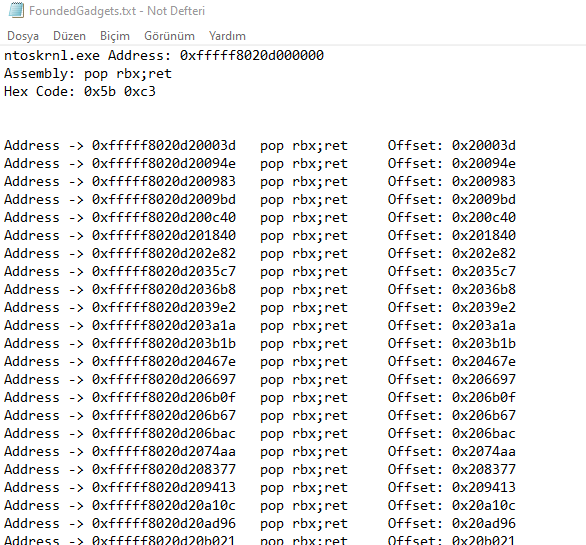
Task: Place cursor at address 0xfffff8020d206bac
Action: [x=164, y=434]
